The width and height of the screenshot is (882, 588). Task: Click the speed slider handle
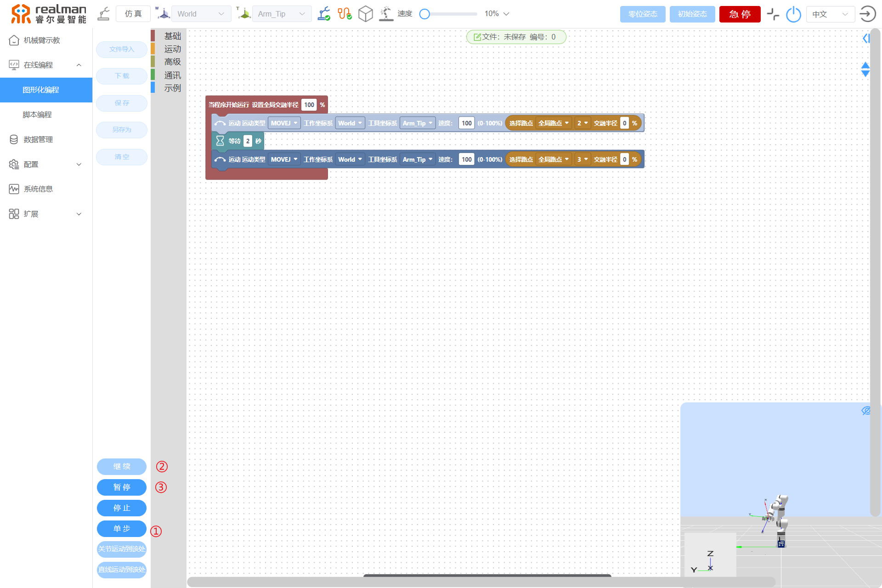(x=425, y=14)
